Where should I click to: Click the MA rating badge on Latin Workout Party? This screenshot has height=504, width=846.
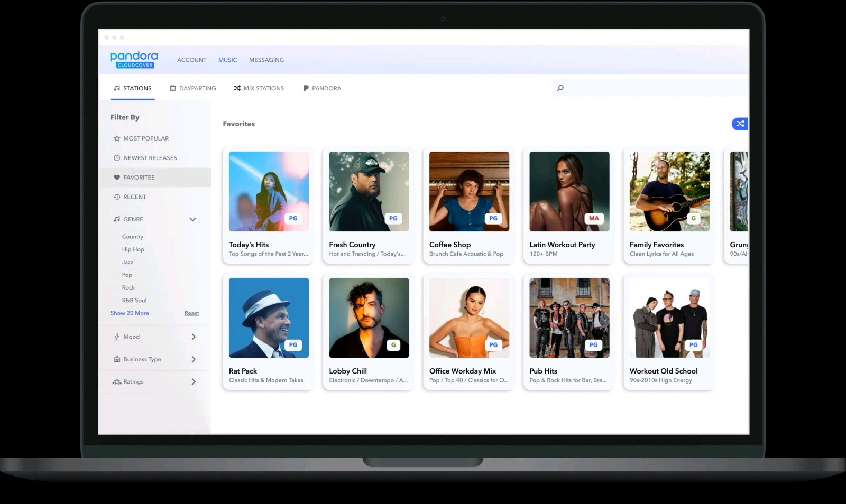594,218
